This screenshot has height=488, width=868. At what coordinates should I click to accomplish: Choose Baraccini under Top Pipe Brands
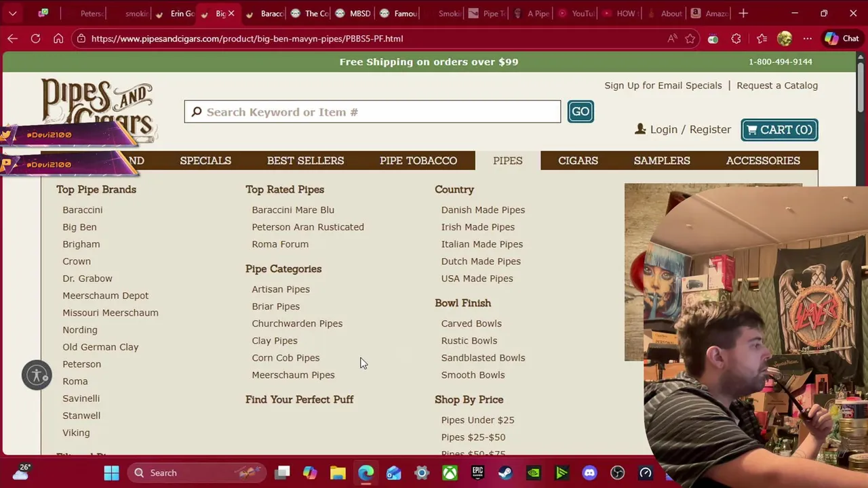click(x=83, y=210)
